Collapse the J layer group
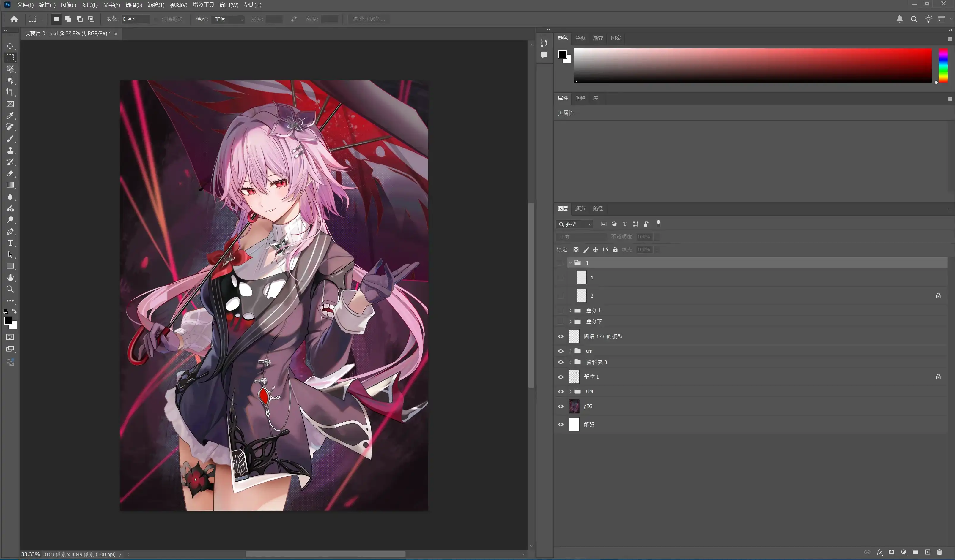Viewport: 955px width, 560px height. coord(571,262)
